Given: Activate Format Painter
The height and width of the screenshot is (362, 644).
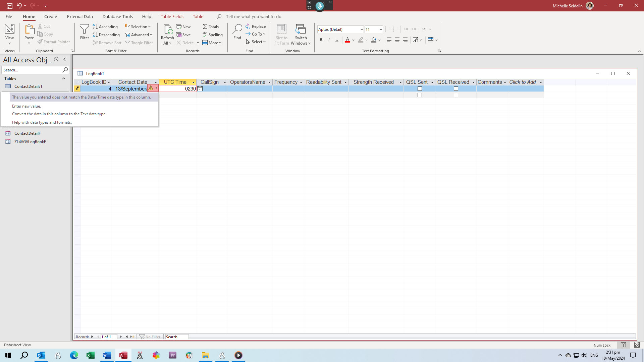Looking at the screenshot, I should [54, 42].
